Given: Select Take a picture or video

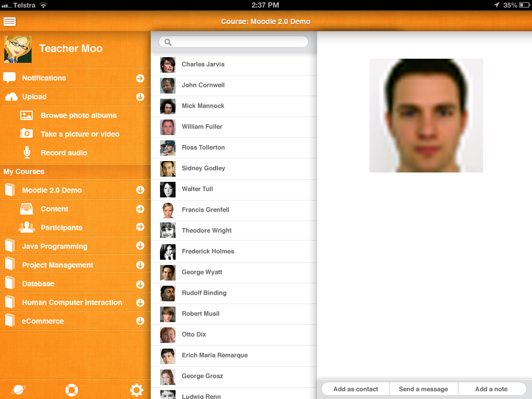Looking at the screenshot, I should [x=75, y=134].
